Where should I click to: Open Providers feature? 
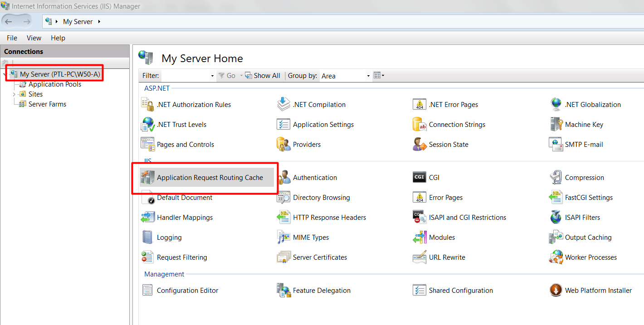(299, 145)
